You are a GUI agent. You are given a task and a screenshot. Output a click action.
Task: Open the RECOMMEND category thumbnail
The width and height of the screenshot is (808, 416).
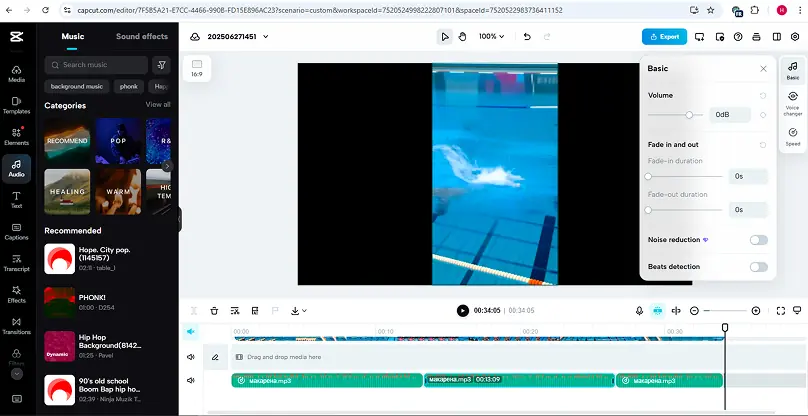pyautogui.click(x=67, y=141)
